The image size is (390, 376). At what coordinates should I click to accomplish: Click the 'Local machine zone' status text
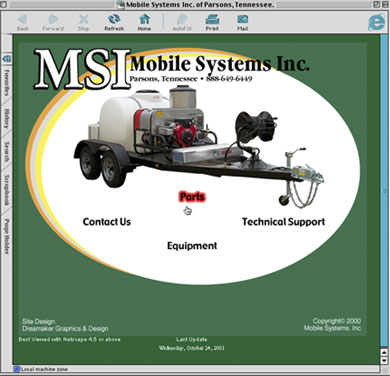tap(44, 369)
